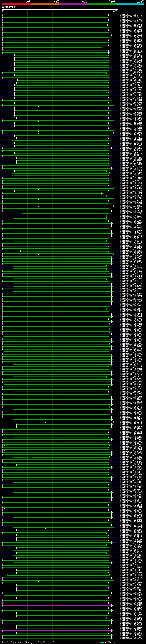
Task: Select the UniRef100_C4LYV2 entry
Action: (131, 615)
